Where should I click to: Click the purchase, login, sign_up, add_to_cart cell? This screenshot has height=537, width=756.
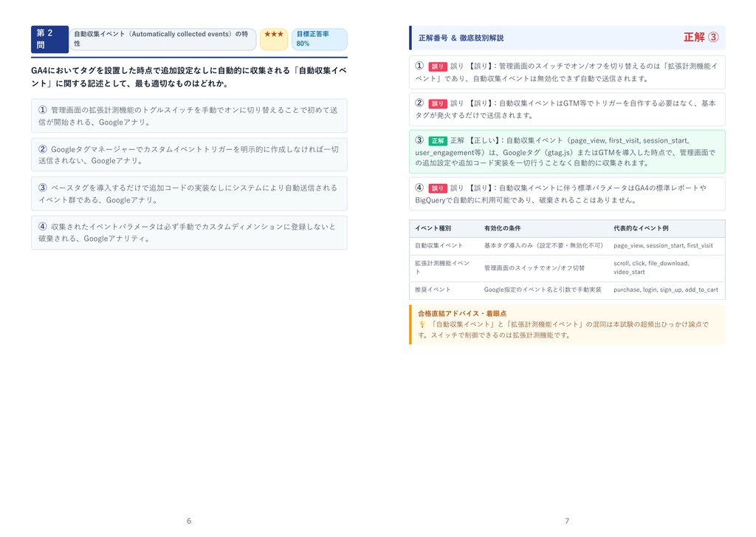coord(666,290)
